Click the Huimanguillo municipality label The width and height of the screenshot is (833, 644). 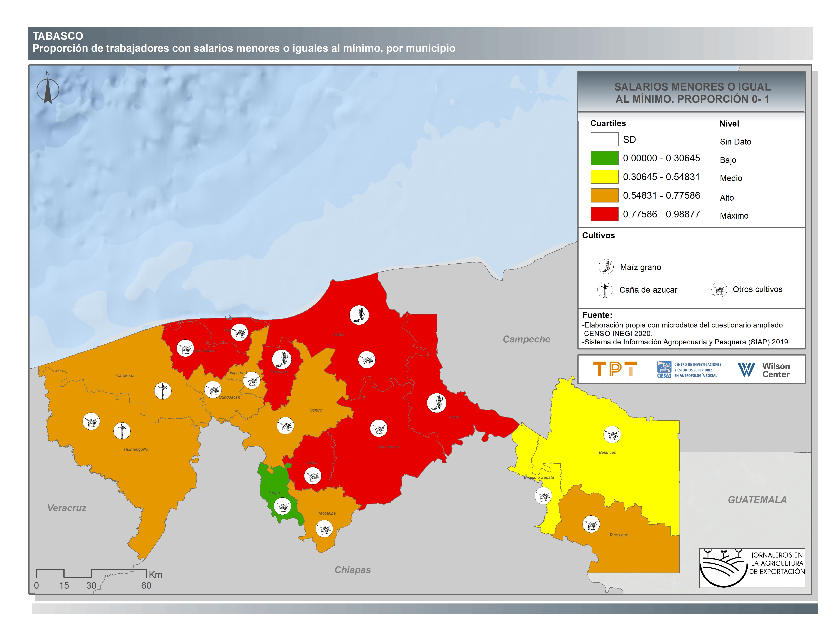[136, 449]
